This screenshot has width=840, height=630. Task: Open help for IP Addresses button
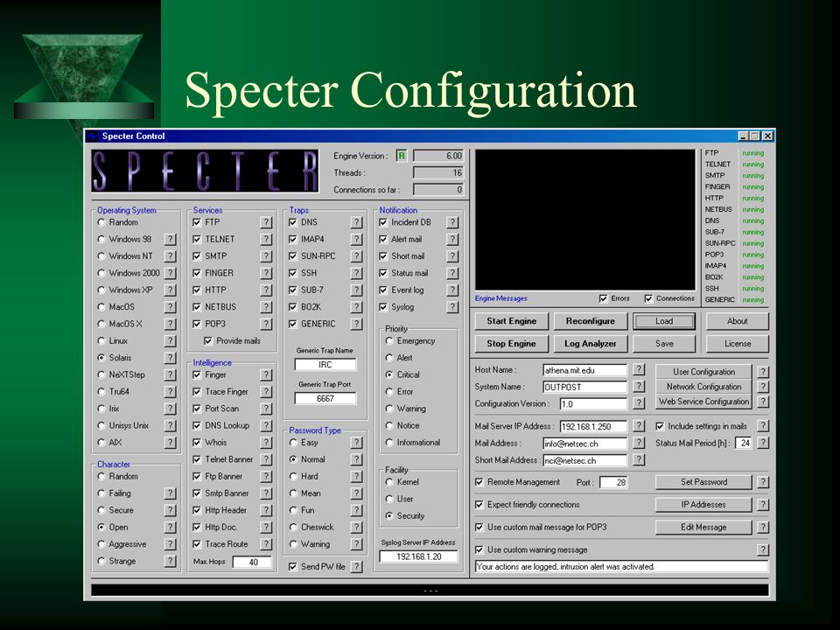pyautogui.click(x=763, y=505)
